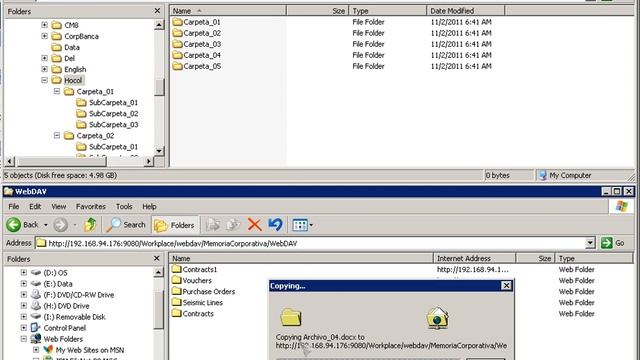Click the Copy To icon in WebDAV toolbar
The width and height of the screenshot is (640, 360).
(233, 224)
